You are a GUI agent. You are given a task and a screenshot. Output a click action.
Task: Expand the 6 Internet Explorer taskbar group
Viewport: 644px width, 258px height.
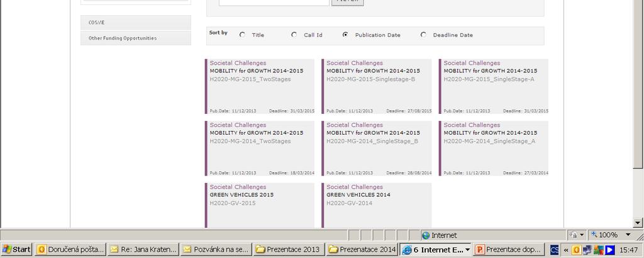coord(436,249)
